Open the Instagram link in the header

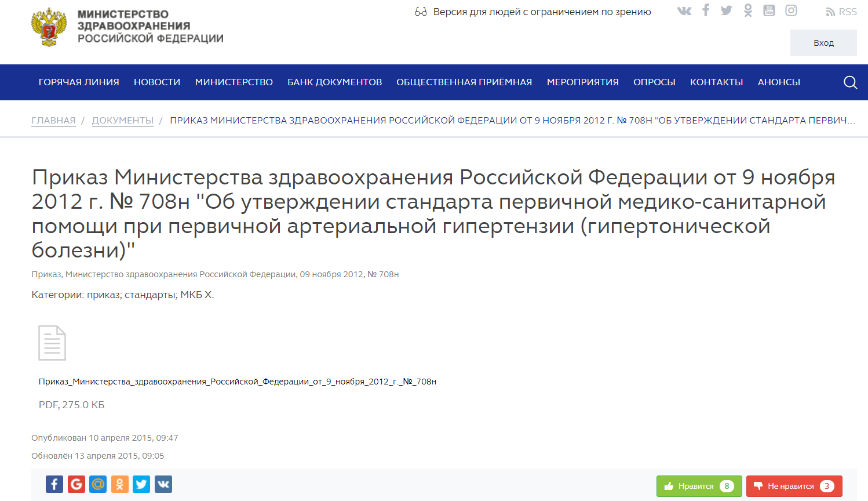click(791, 10)
